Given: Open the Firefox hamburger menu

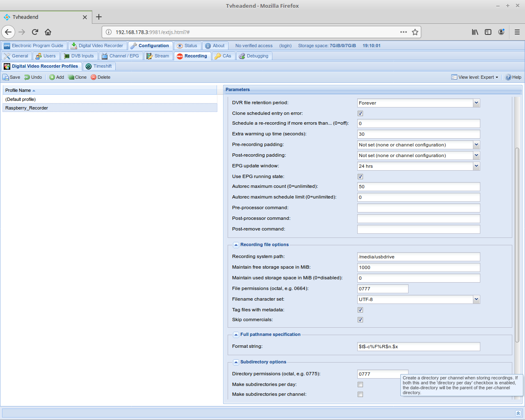Looking at the screenshot, I should [x=517, y=32].
